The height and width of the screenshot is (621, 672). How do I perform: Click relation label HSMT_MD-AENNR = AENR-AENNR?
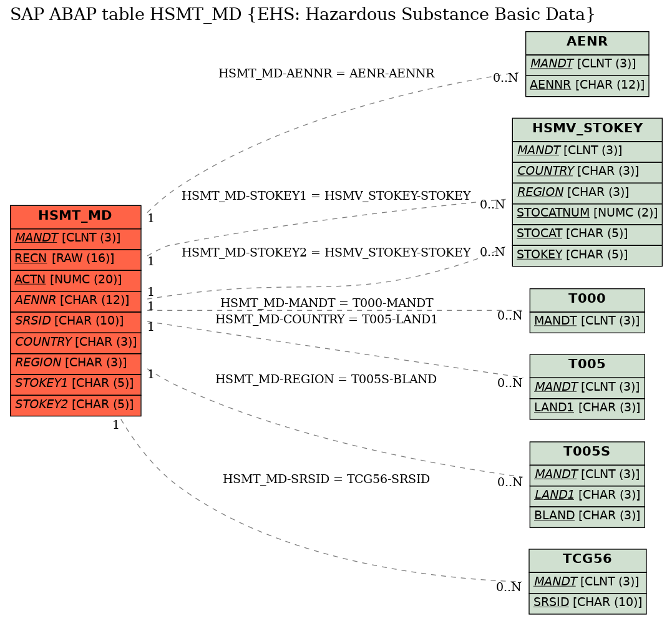(x=326, y=73)
